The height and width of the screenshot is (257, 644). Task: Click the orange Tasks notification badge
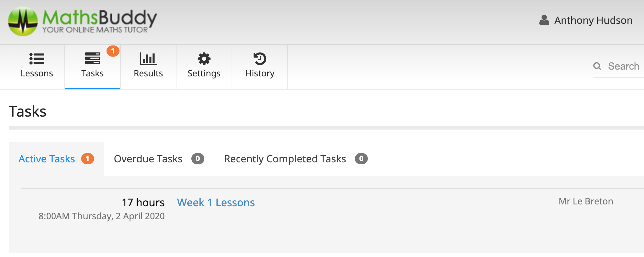click(x=113, y=51)
